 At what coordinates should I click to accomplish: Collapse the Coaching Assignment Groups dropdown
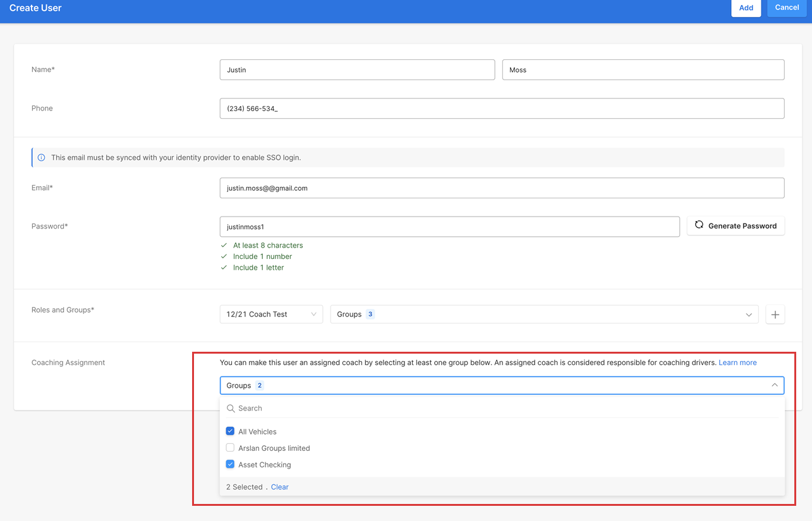tap(774, 385)
